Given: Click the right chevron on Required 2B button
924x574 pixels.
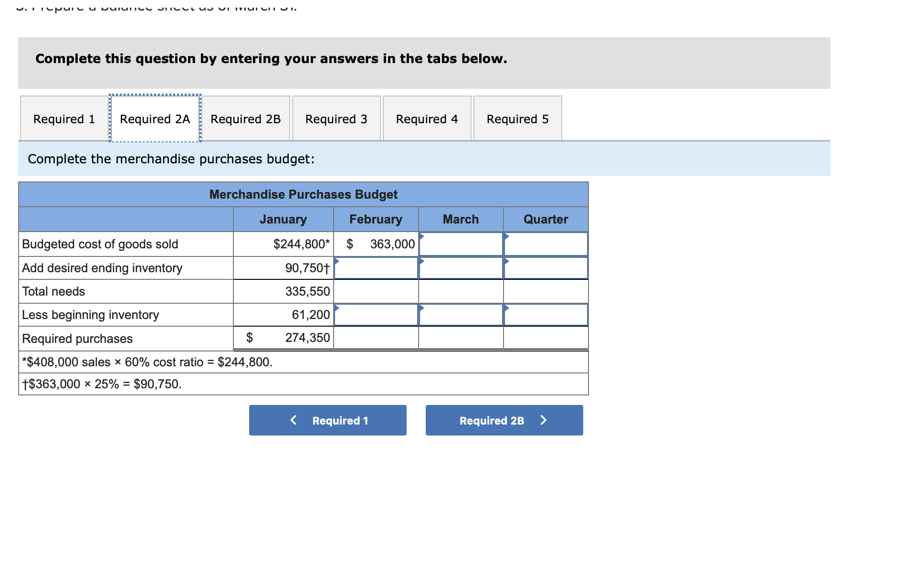Looking at the screenshot, I should [x=543, y=420].
